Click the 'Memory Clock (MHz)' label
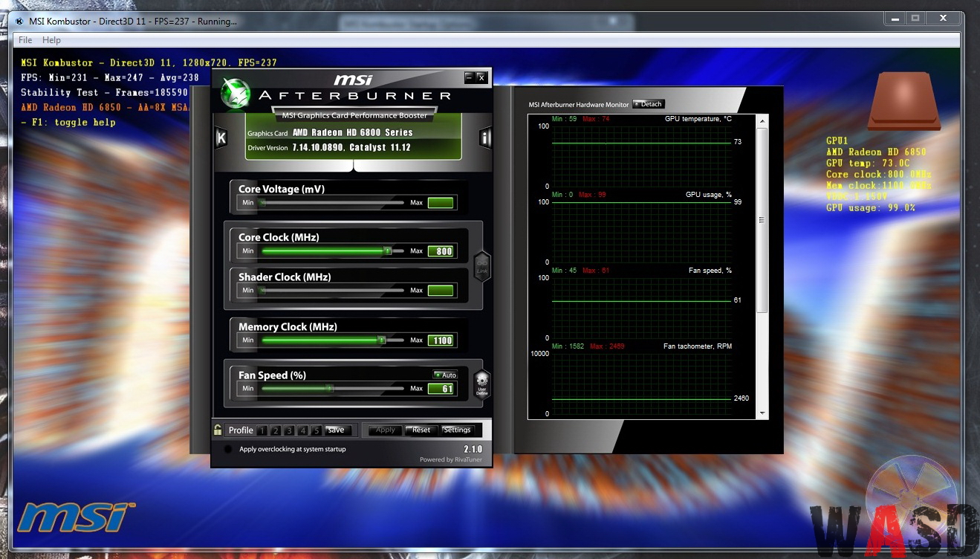This screenshot has width=980, height=559. pos(288,326)
